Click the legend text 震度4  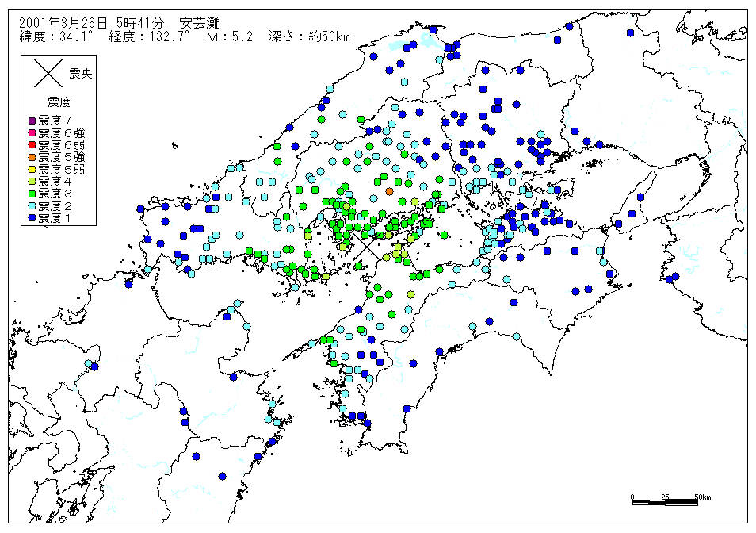coord(55,182)
